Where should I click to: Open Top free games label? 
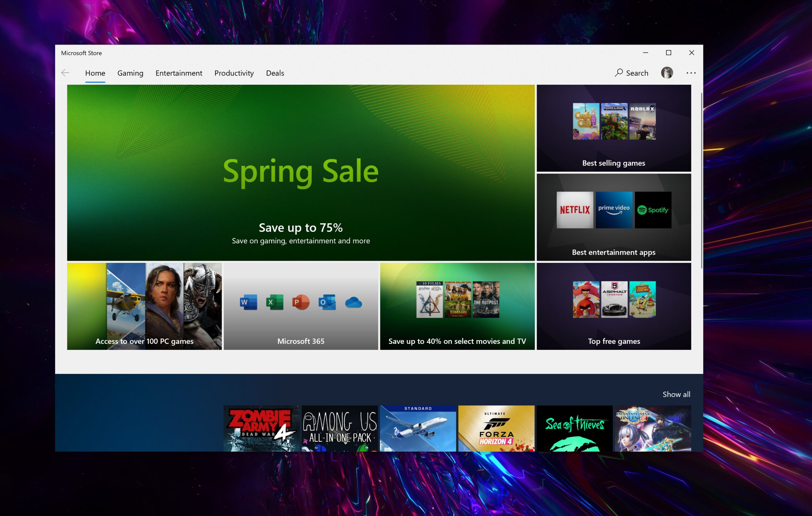tap(614, 341)
